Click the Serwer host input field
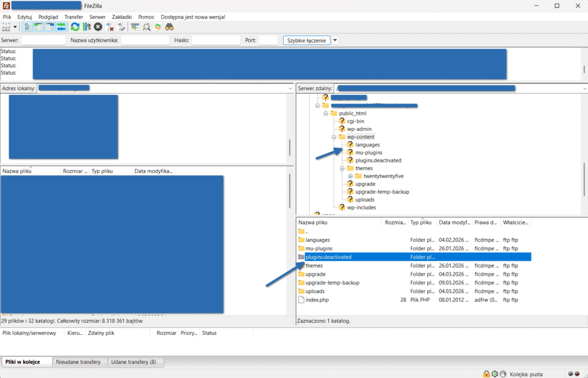The height and width of the screenshot is (378, 588). click(44, 40)
